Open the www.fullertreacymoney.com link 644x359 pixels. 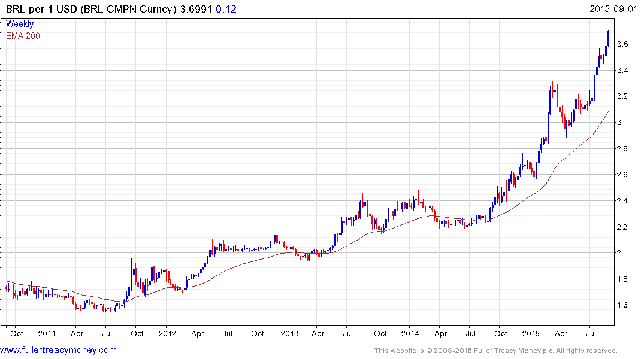(58, 350)
